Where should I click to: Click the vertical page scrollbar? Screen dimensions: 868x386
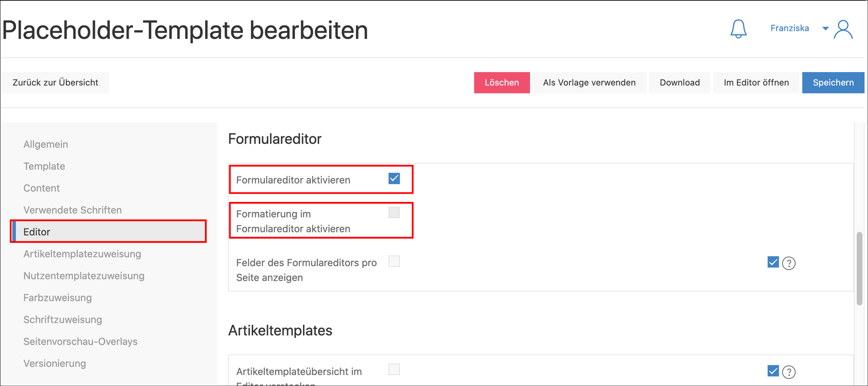pos(859,269)
